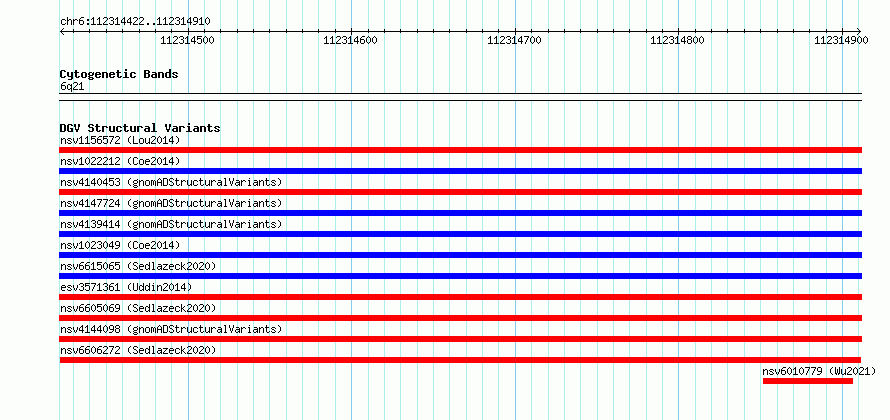Open esv3571361 (Uddin2014) label
This screenshot has width=890, height=420.
coord(126,287)
